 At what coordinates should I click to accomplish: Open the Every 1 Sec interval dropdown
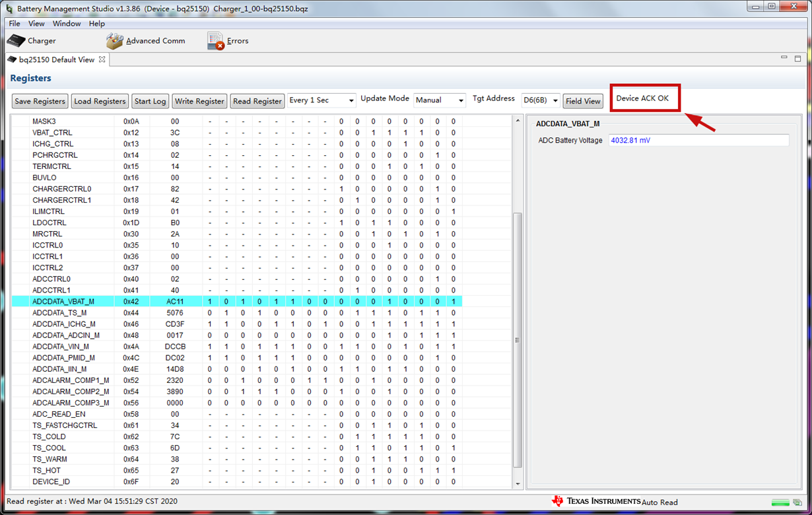(321, 100)
